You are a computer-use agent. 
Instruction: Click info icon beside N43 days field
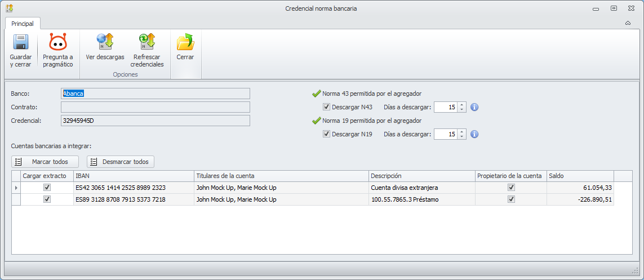pyautogui.click(x=474, y=107)
